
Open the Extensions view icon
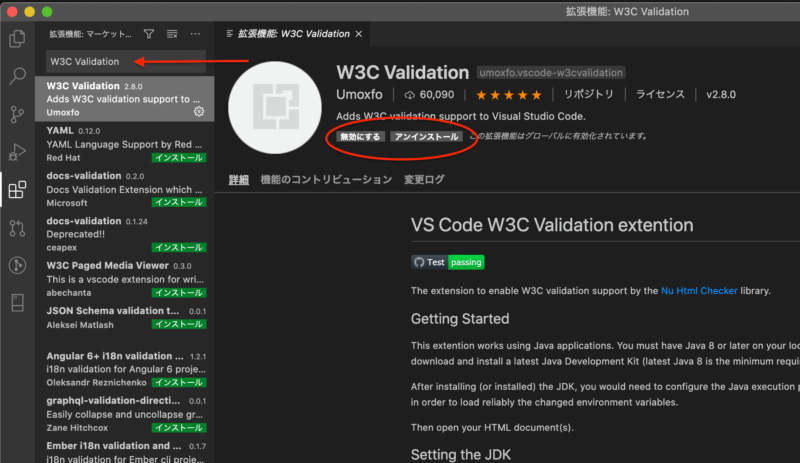point(17,189)
